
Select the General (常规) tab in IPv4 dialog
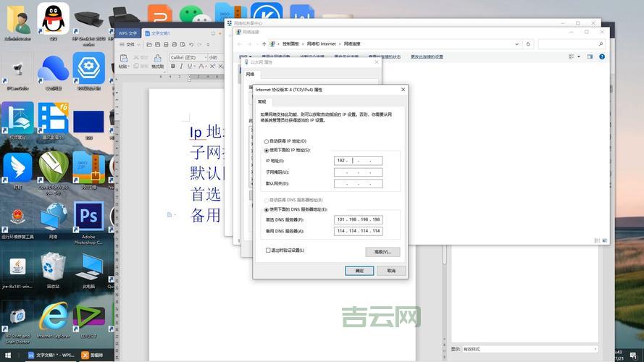[x=262, y=101]
